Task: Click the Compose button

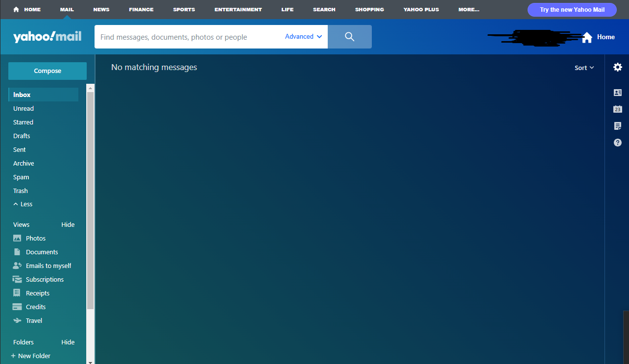Action: coord(48,71)
